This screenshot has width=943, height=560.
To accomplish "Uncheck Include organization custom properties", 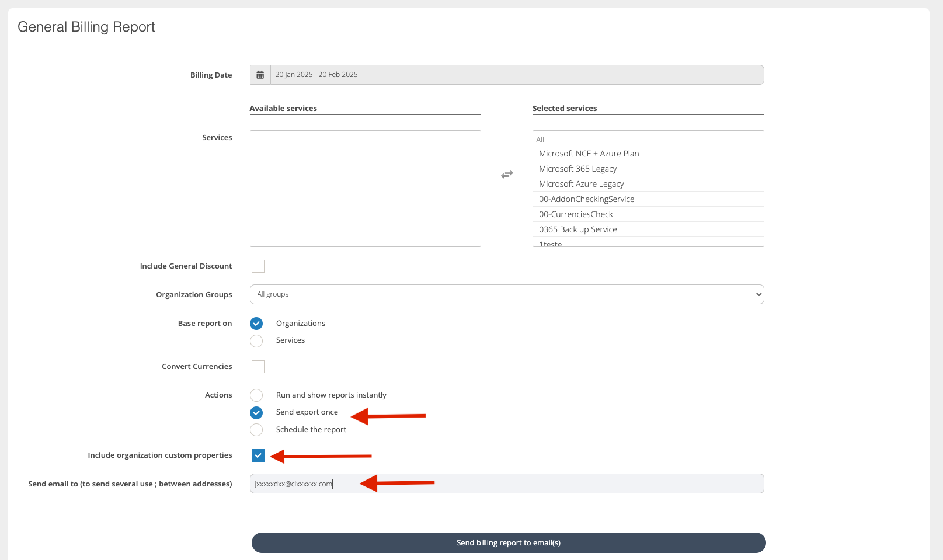I will [258, 455].
